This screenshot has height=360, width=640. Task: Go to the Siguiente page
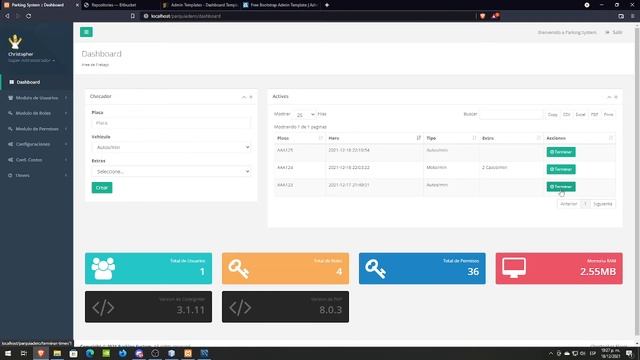(603, 204)
